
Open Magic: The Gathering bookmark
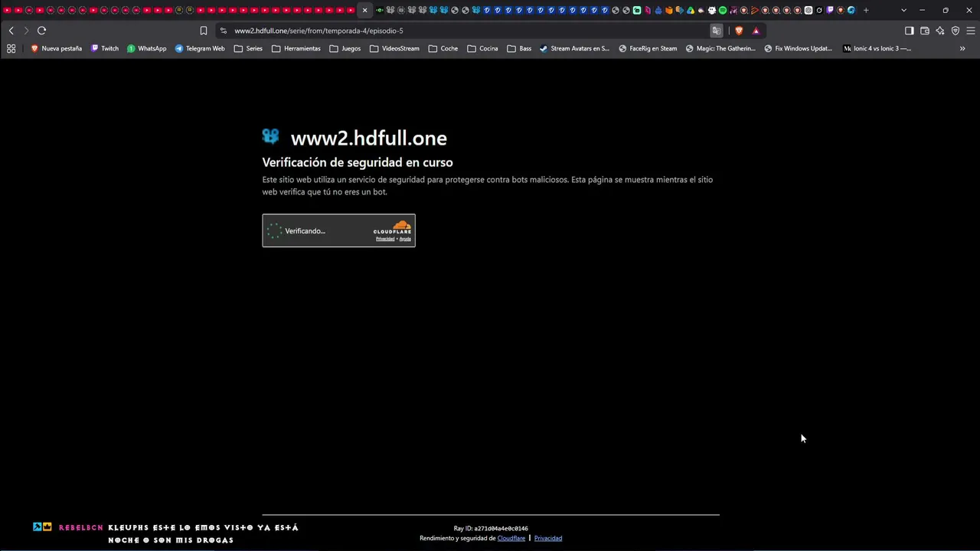pyautogui.click(x=720, y=48)
